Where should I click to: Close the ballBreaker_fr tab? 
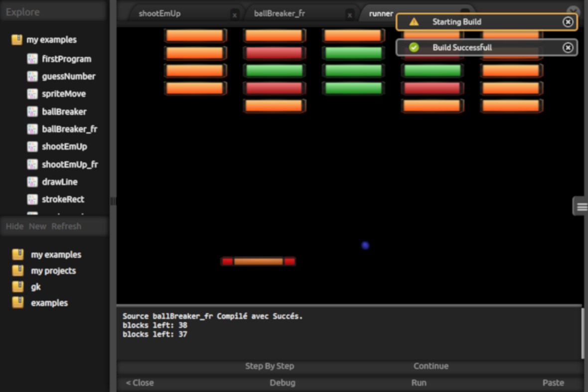[x=349, y=15]
